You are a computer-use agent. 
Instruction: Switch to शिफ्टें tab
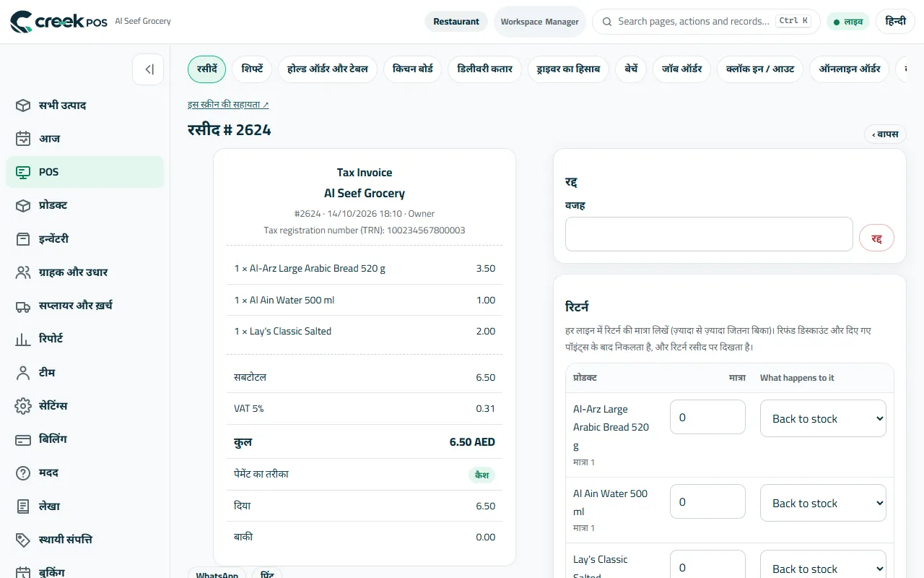252,69
